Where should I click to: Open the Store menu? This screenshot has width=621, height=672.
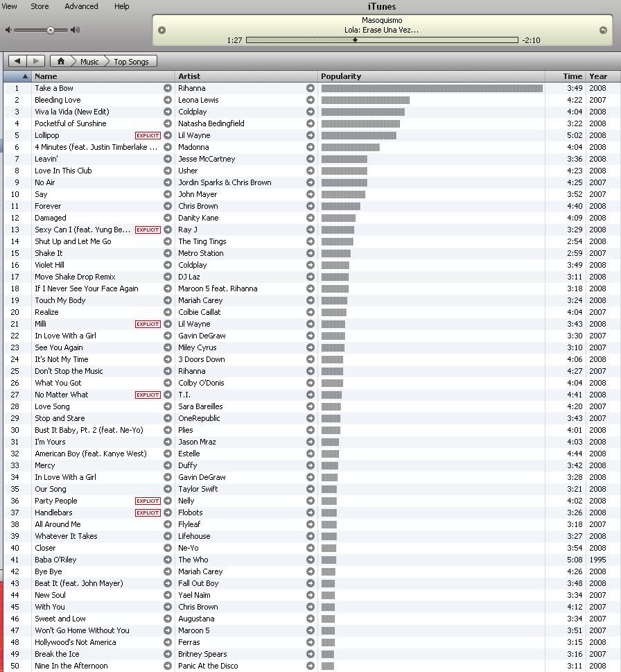click(x=40, y=6)
